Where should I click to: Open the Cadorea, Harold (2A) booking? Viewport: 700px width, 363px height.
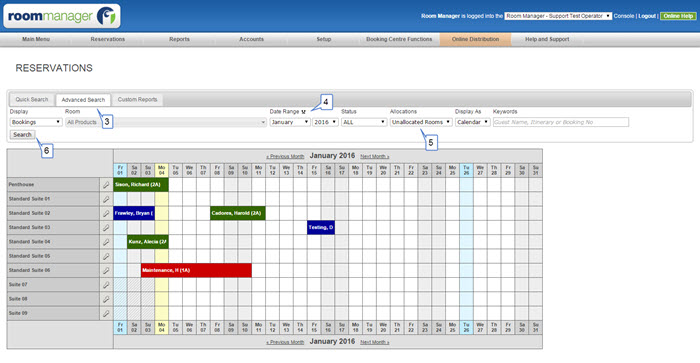coord(238,213)
